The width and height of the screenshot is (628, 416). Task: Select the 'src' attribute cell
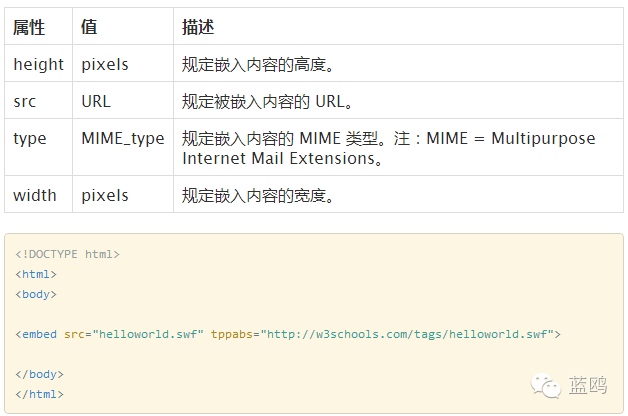[x=38, y=100]
